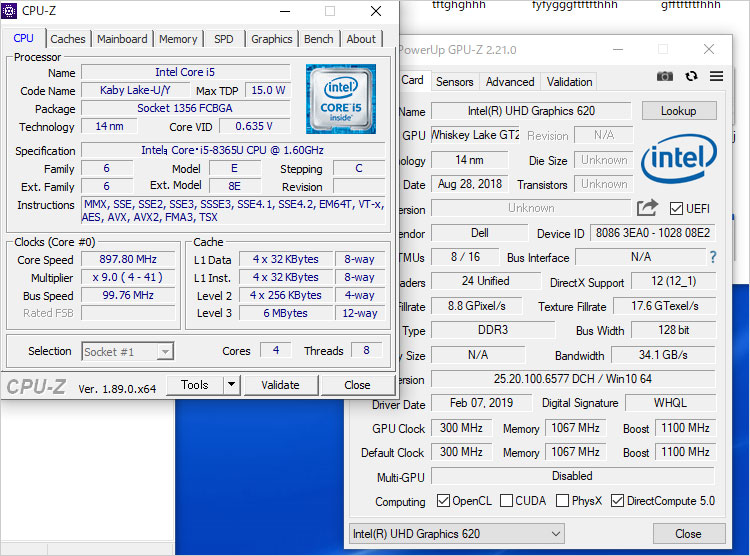Image resolution: width=750 pixels, height=556 pixels.
Task: Click the Driver Date Feb 07, 2019 field
Action: (481, 403)
